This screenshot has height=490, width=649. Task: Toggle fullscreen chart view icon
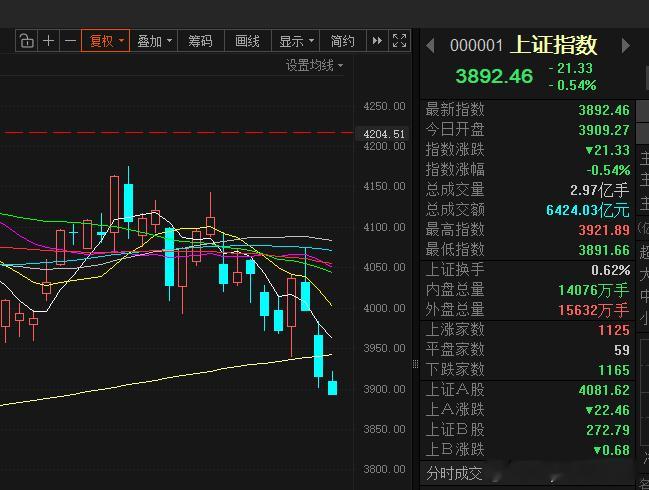[x=399, y=41]
